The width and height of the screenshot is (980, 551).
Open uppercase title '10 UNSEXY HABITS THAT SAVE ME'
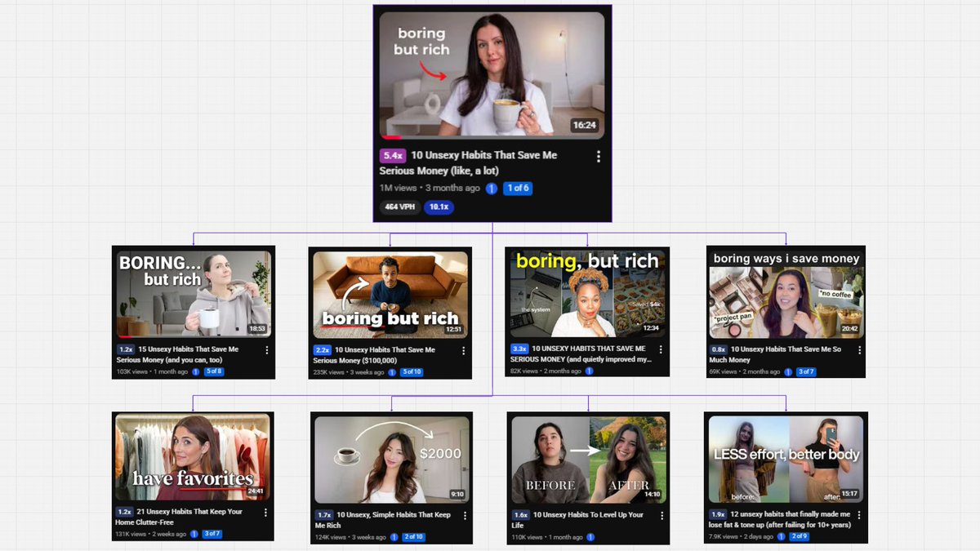click(581, 353)
